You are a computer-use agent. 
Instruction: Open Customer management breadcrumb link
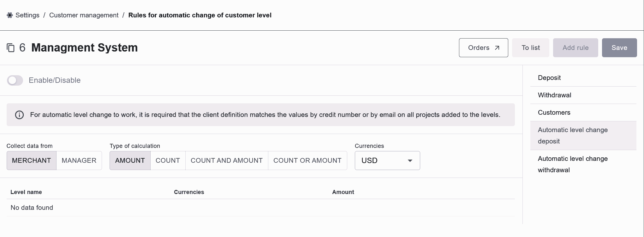click(x=84, y=15)
